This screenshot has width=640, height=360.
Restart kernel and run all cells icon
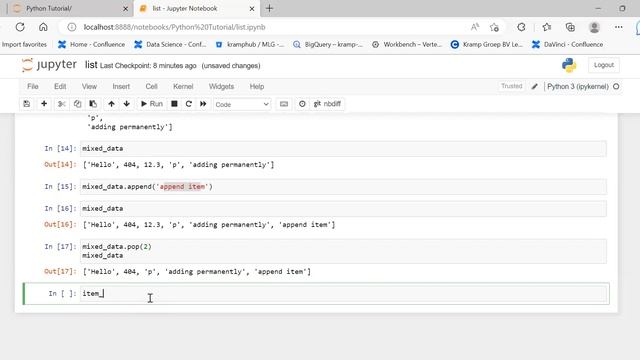point(203,104)
